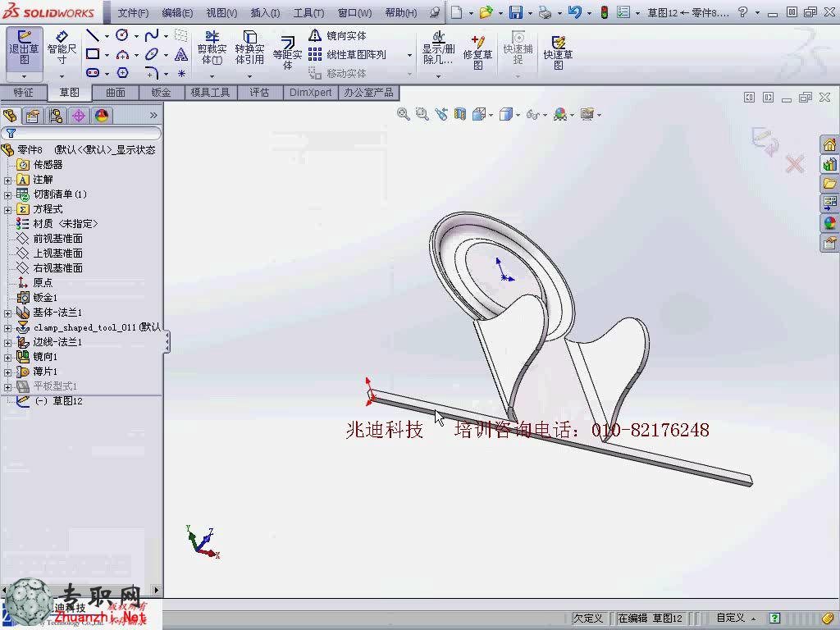
Task: Open the 文件(F) menu
Action: click(133, 13)
